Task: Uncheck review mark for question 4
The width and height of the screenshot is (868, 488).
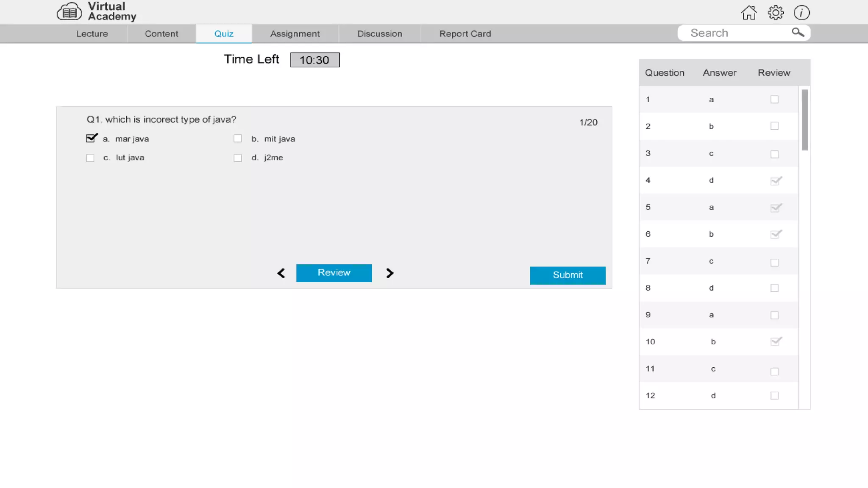Action: click(775, 181)
